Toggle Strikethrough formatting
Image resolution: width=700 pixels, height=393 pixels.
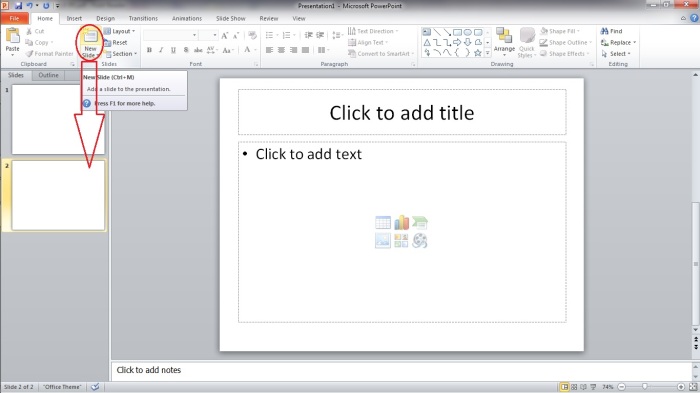tap(198, 50)
